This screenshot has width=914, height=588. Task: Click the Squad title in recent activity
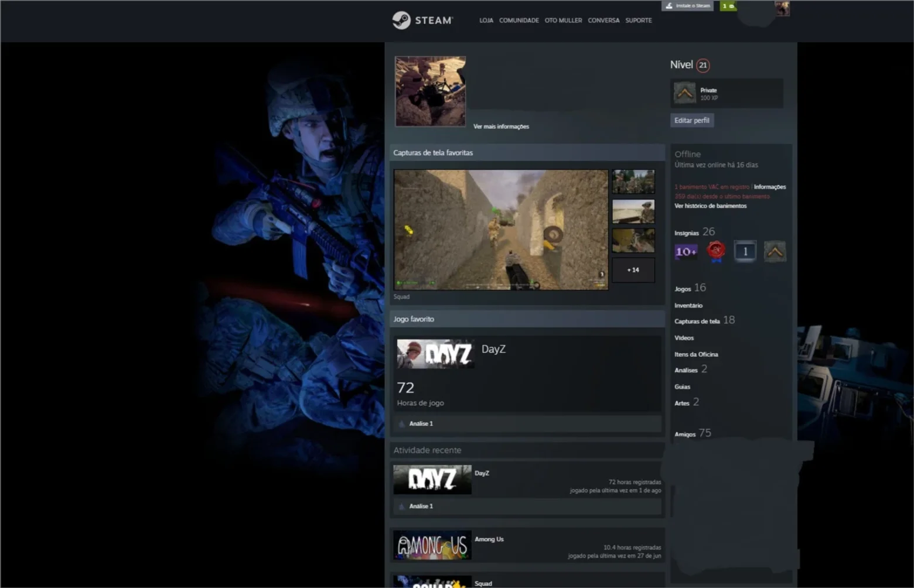[x=483, y=583]
